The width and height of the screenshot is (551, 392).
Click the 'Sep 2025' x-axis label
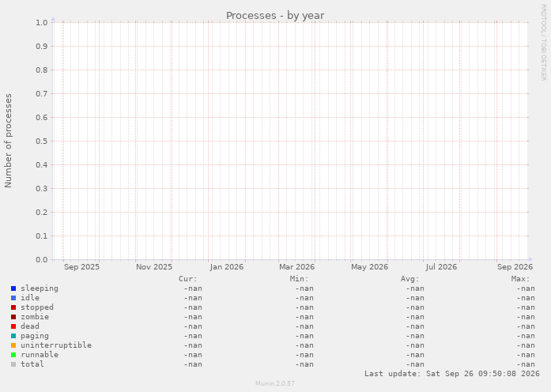81,267
